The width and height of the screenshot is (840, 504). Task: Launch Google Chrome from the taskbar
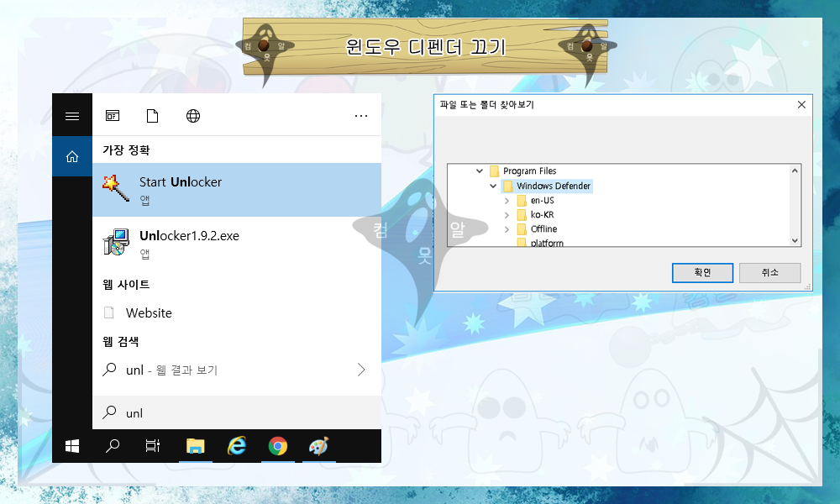coord(277,445)
